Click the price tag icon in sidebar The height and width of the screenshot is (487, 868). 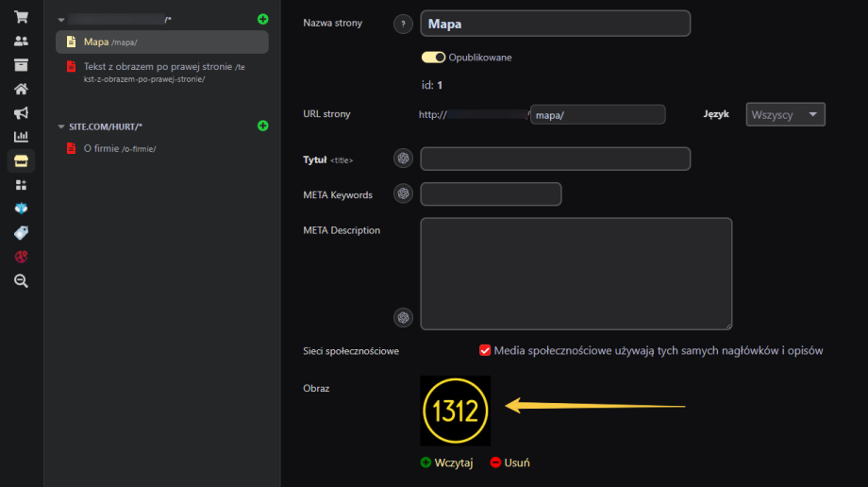20,232
